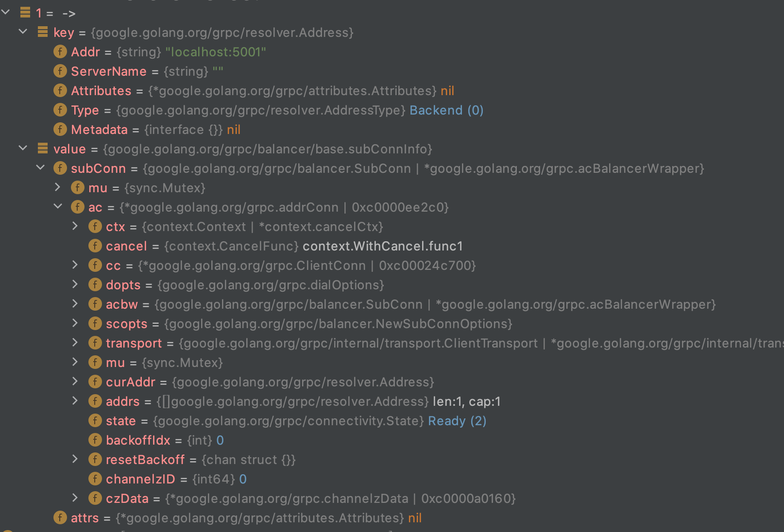Expand the addrs slice field
The width and height of the screenshot is (784, 532).
pos(75,400)
